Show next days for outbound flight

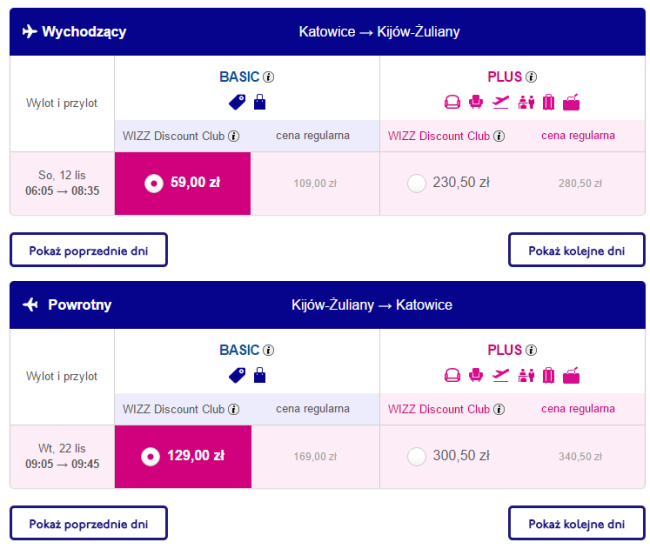574,250
